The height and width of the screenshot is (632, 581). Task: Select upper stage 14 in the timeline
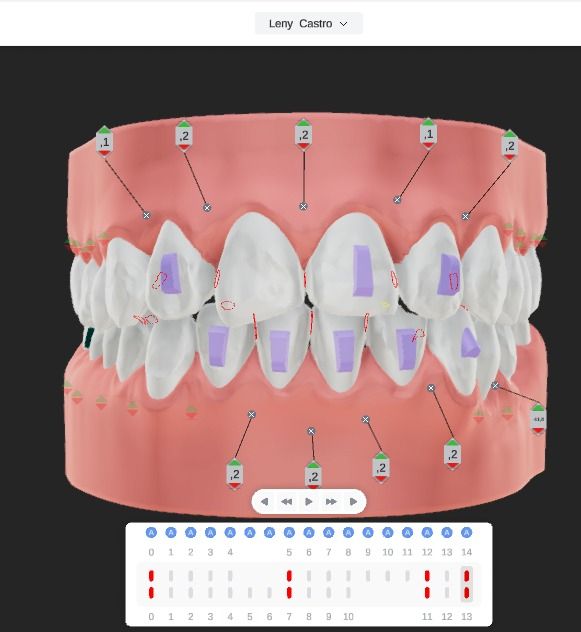point(466,576)
